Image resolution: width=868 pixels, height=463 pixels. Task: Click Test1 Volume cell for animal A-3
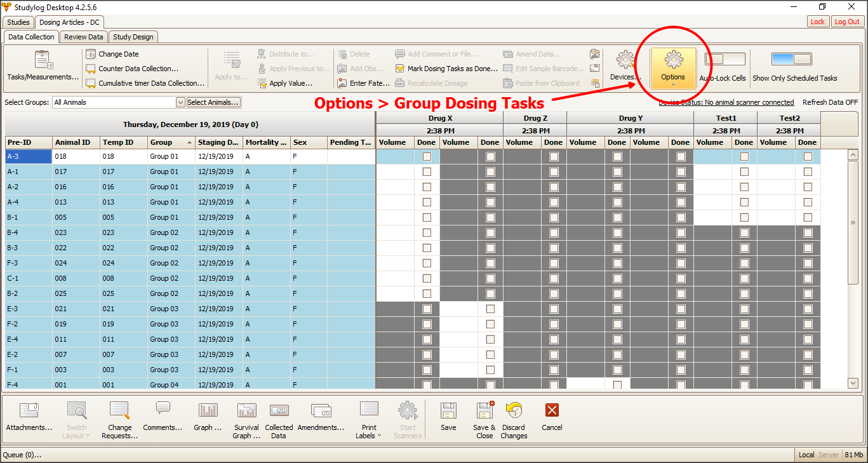click(x=712, y=156)
